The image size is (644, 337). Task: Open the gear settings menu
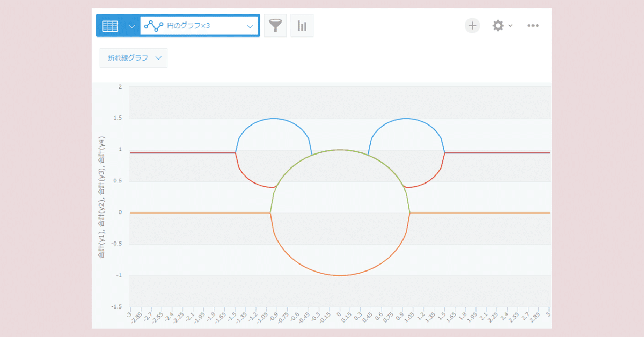pos(498,25)
